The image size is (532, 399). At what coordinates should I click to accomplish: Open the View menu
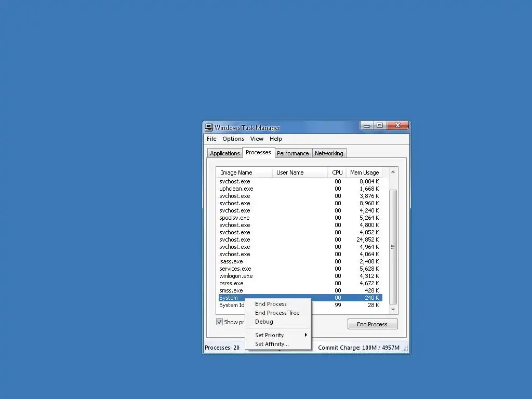257,139
